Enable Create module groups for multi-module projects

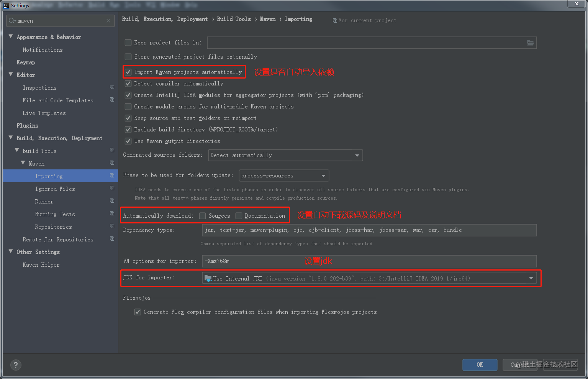(128, 107)
